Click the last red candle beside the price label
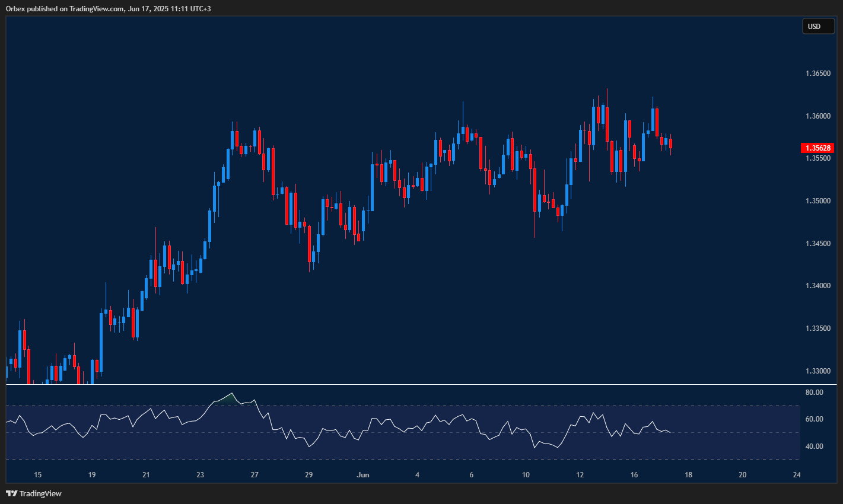 coord(670,143)
